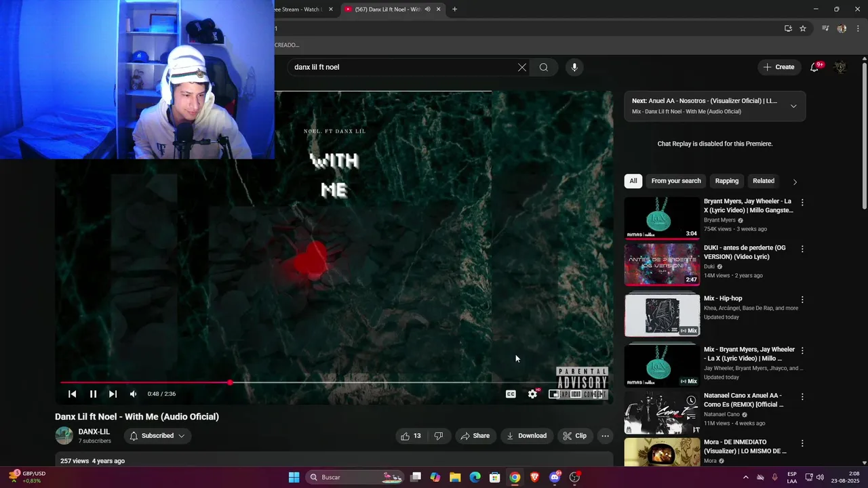868x488 pixels.
Task: Toggle closed captions in the player
Action: [x=511, y=394]
